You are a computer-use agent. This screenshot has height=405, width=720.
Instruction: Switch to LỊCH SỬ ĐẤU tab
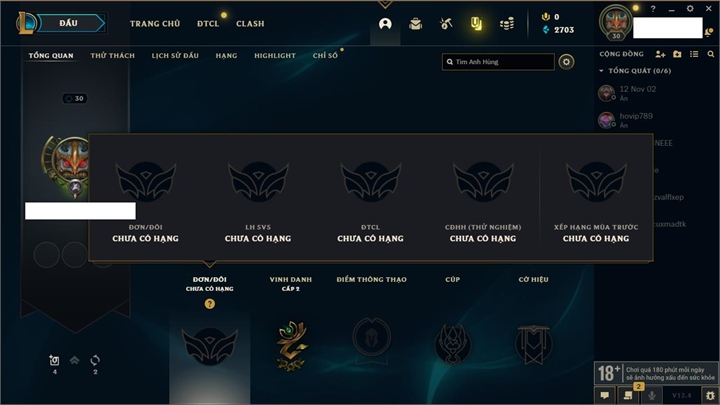click(x=175, y=56)
